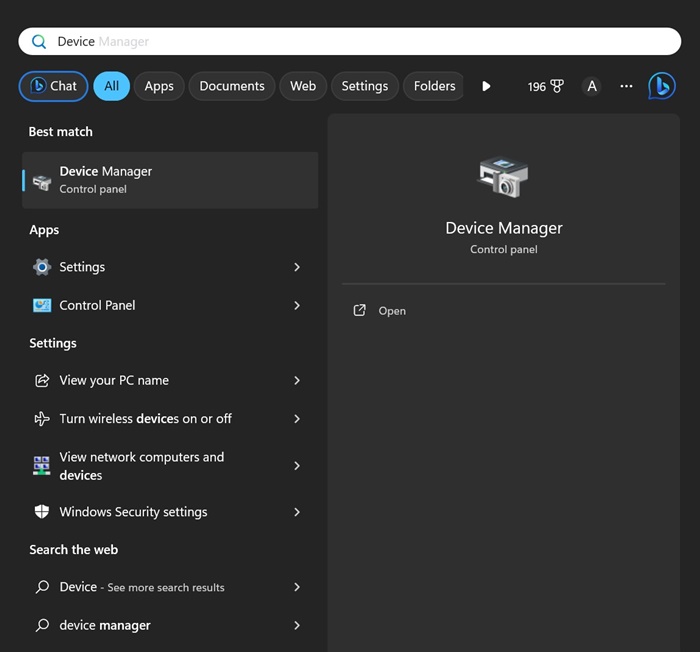Click the rewards trophy icon showing 196
The image size is (700, 652).
tap(556, 86)
